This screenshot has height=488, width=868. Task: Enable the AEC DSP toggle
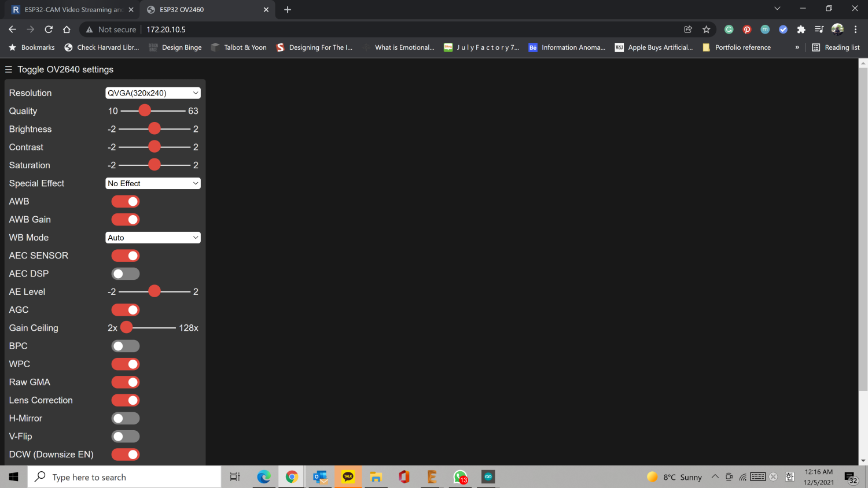[126, 273]
